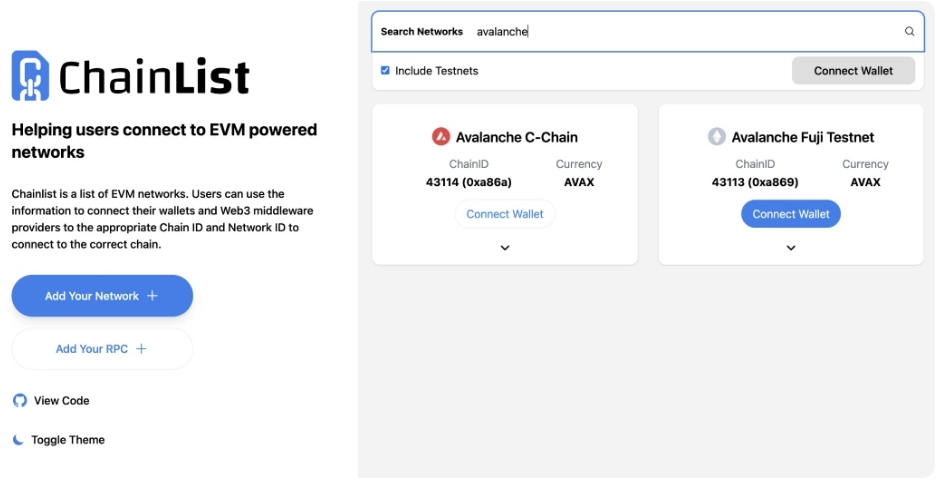Click the 'Chainlist is a list of EVM networks' paragraph
Screen dimensions: 936x480
tap(162, 219)
